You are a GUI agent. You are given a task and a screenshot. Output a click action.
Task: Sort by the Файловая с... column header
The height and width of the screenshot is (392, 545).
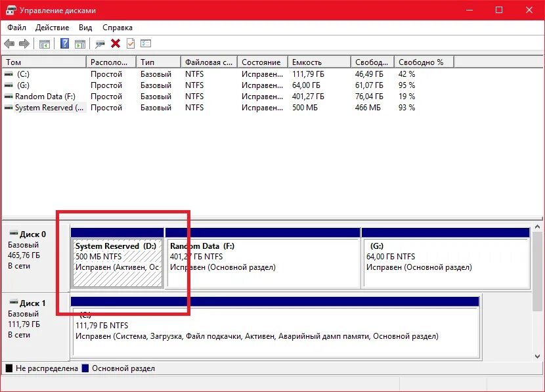[209, 62]
